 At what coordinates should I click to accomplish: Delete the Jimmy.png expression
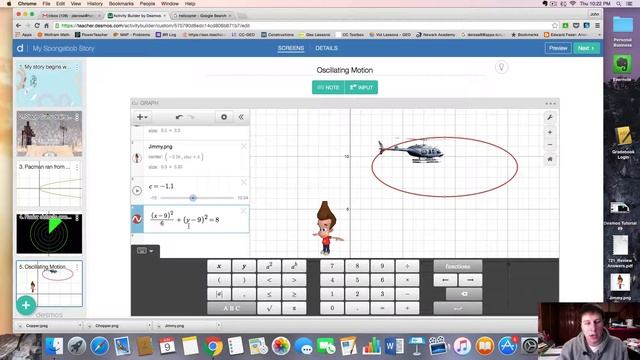[244, 146]
